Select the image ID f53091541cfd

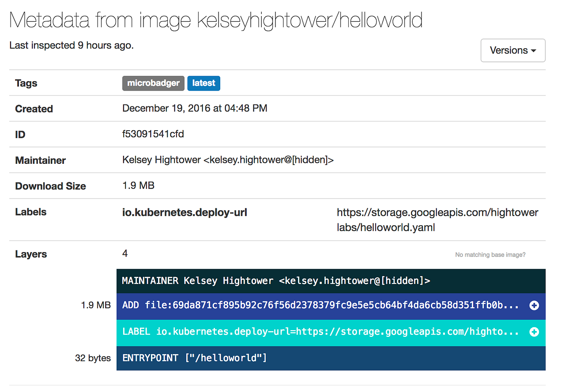pos(152,134)
